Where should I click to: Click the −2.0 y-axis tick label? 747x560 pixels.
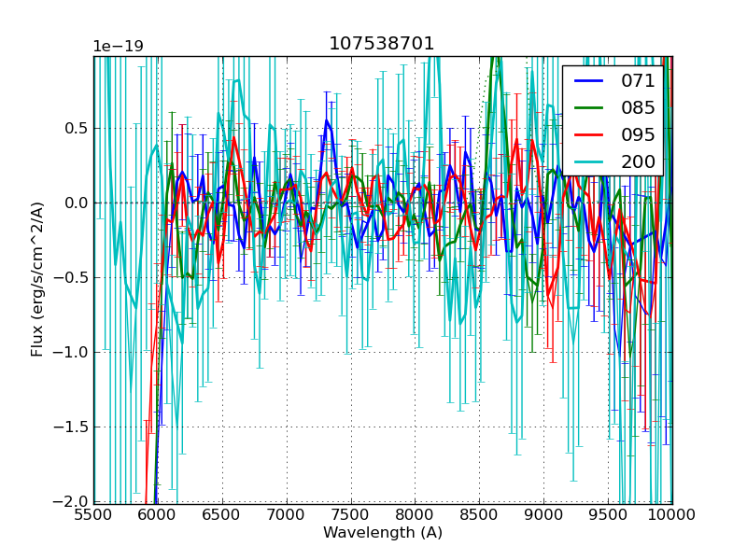(x=69, y=501)
